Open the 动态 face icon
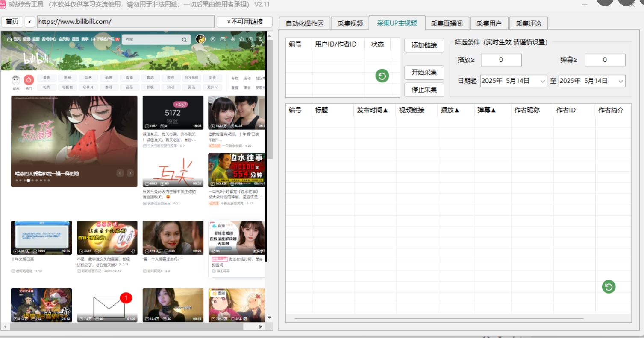Viewport: 644px width, 338px height. click(16, 80)
